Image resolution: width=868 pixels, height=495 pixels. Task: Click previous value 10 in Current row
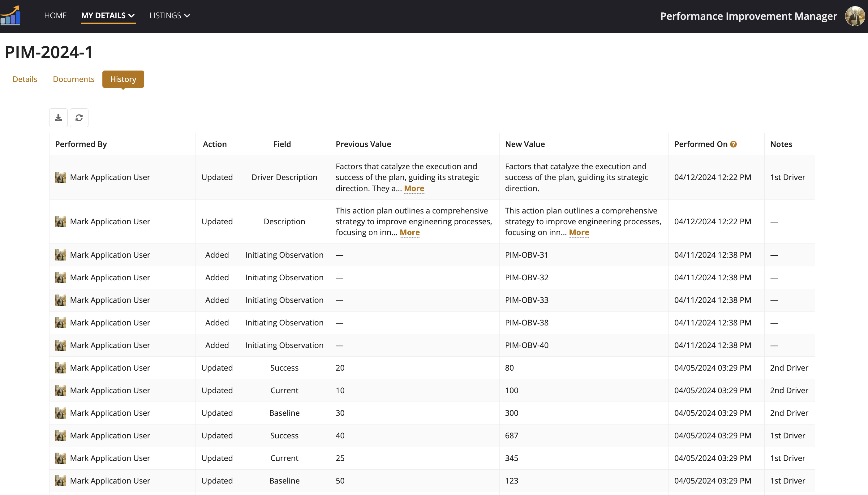click(340, 390)
